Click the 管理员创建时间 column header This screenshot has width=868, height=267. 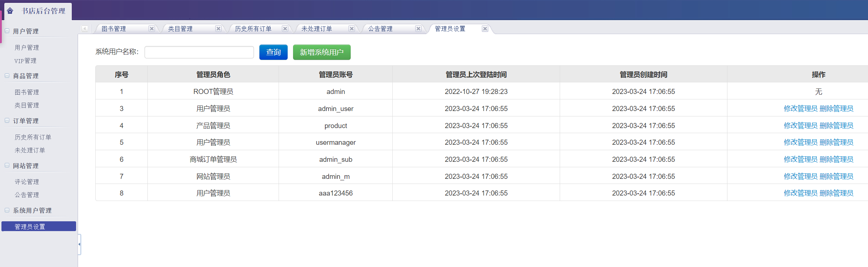643,74
